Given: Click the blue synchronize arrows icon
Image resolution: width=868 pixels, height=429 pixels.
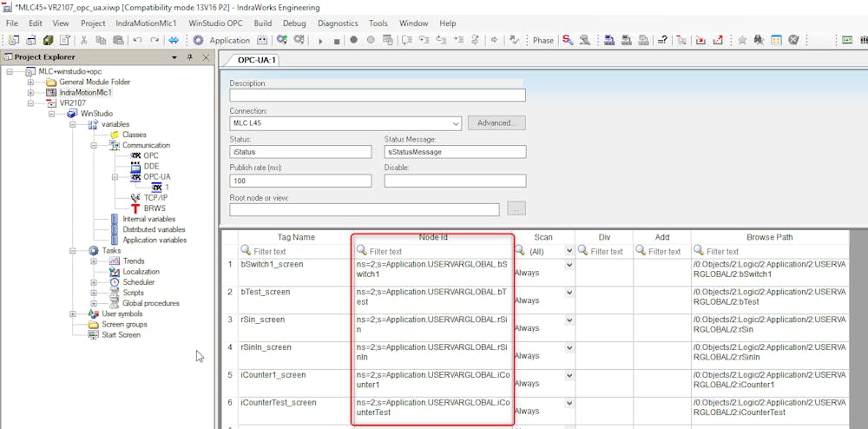Looking at the screenshot, I should [x=174, y=40].
